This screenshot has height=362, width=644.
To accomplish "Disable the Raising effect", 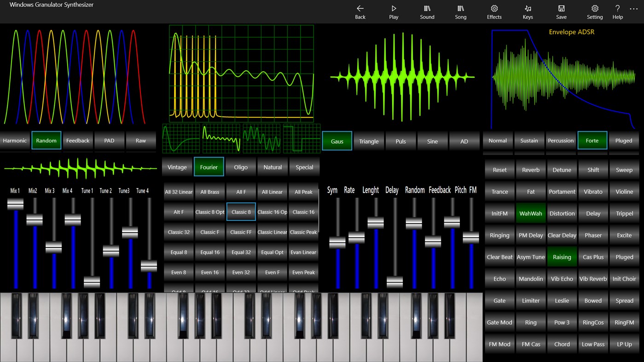I will [x=562, y=257].
